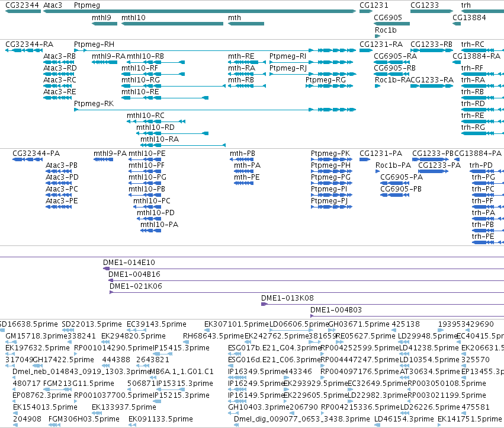Viewport: 504px width, 428px height.
Task: Select gene CG1233 label
Action: pos(425,5)
